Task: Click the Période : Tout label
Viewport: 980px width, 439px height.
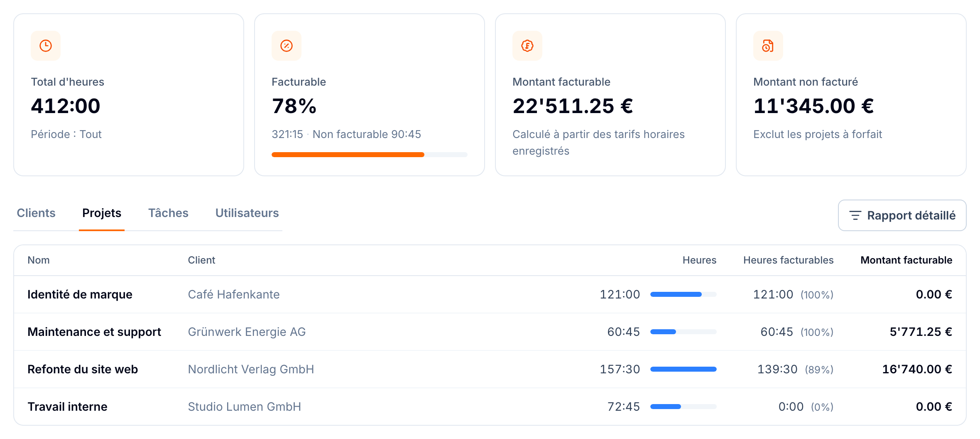Action: pos(66,134)
